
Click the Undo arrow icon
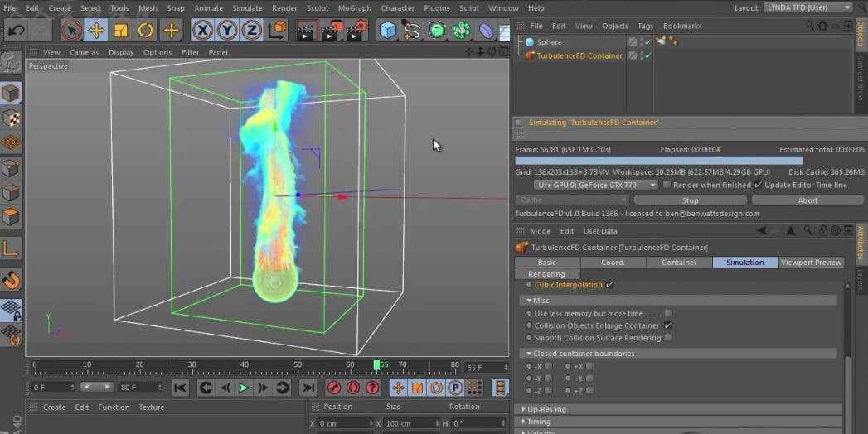[x=16, y=30]
